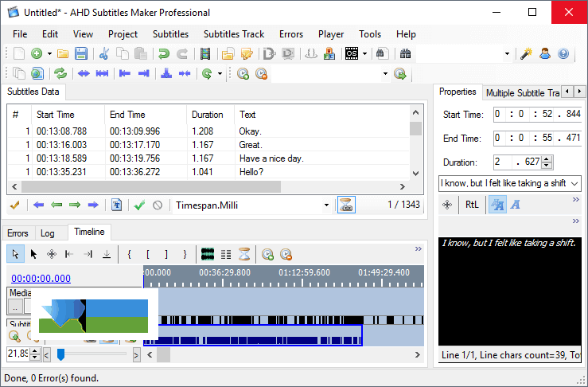Viewport: 588px width, 387px height.
Task: Open the Subtitles Track menu
Action: [233, 34]
